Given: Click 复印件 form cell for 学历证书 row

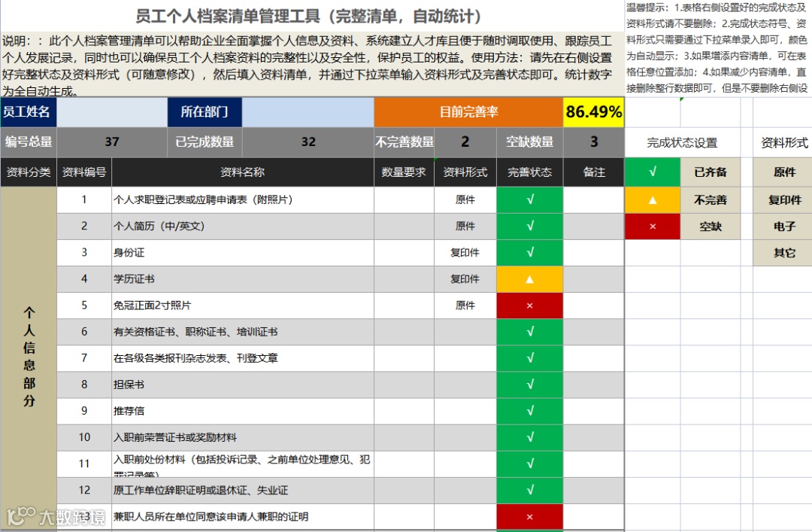Looking at the screenshot, I should click(465, 279).
